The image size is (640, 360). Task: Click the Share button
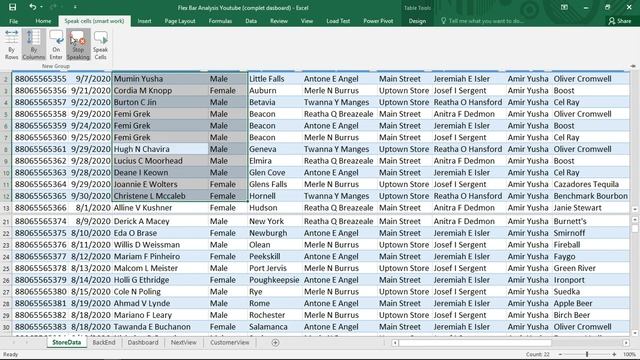click(x=620, y=21)
